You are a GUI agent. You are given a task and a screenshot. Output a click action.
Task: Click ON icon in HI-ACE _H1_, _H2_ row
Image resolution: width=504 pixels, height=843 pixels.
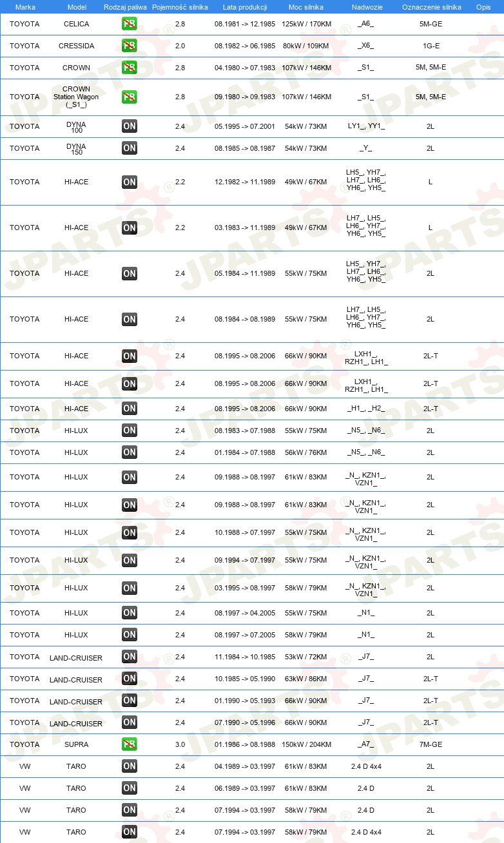pyautogui.click(x=130, y=409)
